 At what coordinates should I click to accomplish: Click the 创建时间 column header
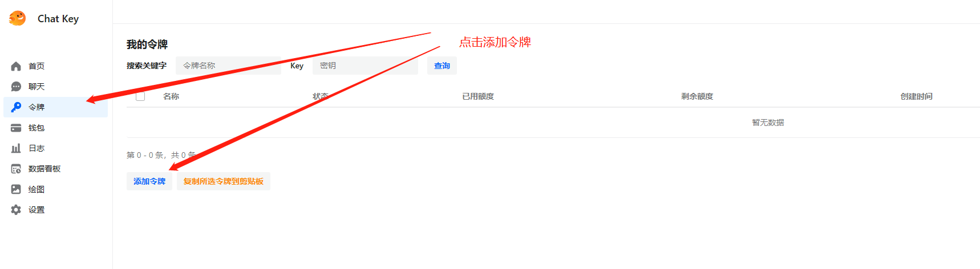click(x=917, y=96)
